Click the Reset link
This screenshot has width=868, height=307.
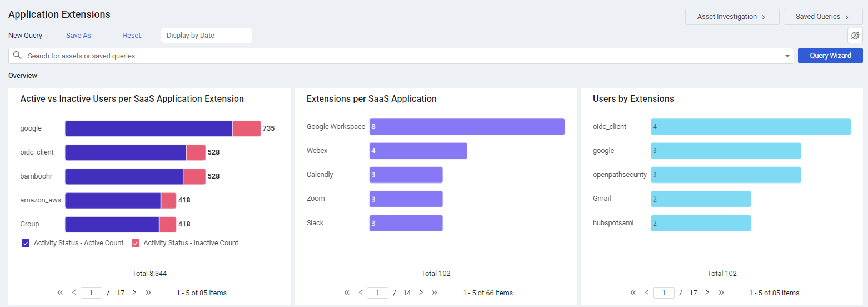[132, 36]
